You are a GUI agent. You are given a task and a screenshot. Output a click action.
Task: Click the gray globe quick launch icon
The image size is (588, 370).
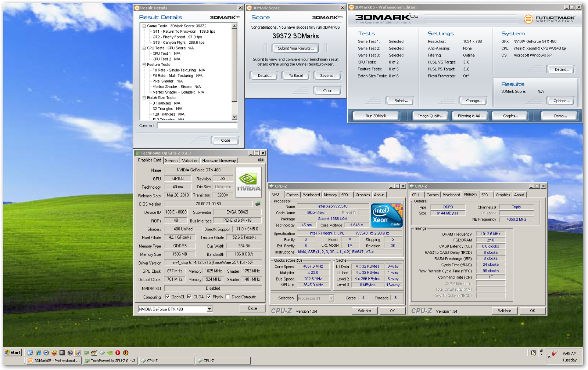coord(70,353)
